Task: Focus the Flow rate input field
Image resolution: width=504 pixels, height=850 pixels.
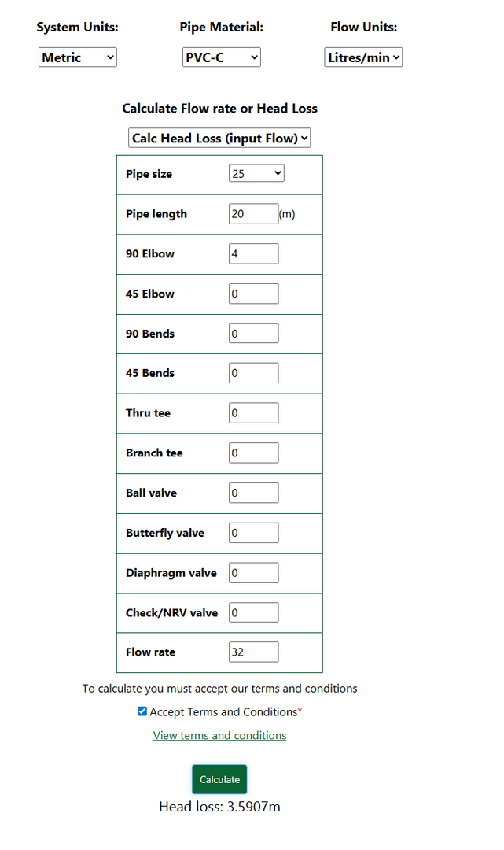Action: pos(253,652)
